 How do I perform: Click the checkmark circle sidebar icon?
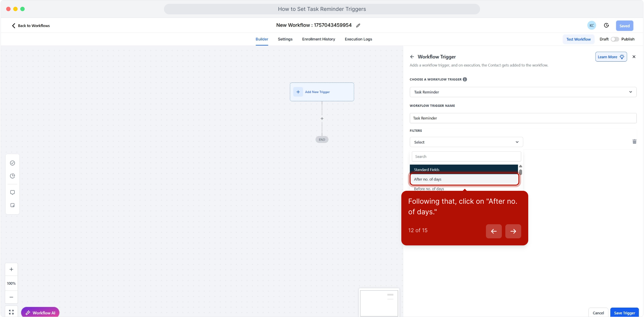12,163
